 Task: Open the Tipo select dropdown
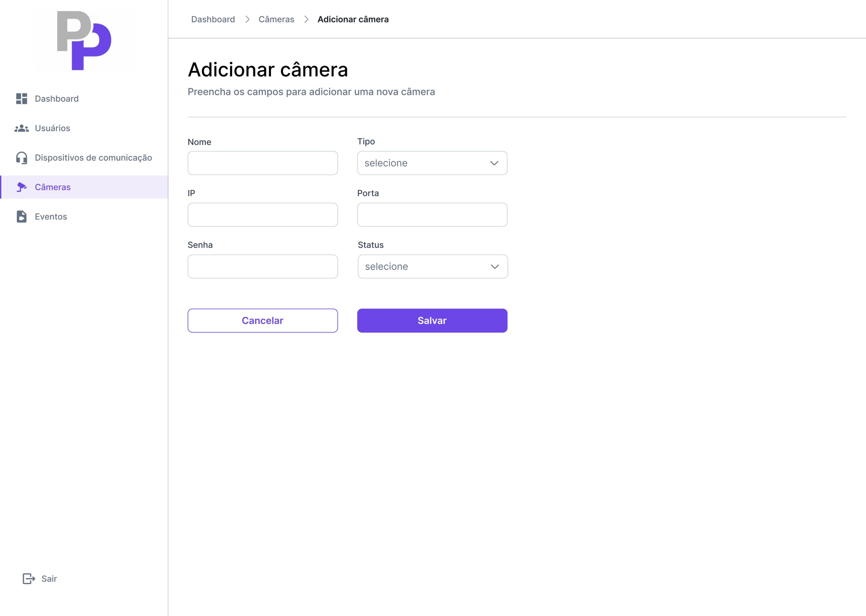coord(432,163)
